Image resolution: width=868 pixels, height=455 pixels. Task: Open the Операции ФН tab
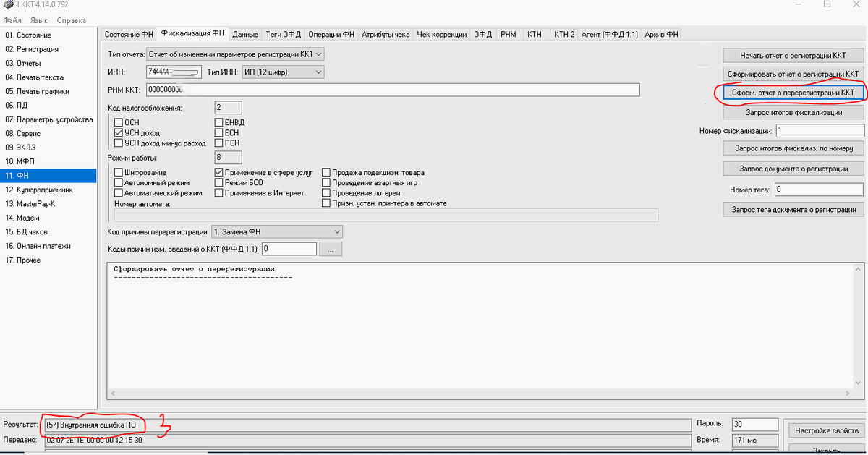[331, 34]
